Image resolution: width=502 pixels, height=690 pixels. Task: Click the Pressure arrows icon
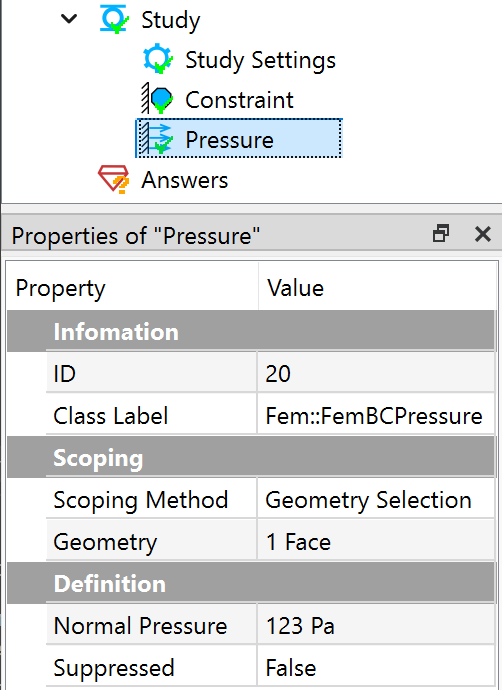[157, 138]
